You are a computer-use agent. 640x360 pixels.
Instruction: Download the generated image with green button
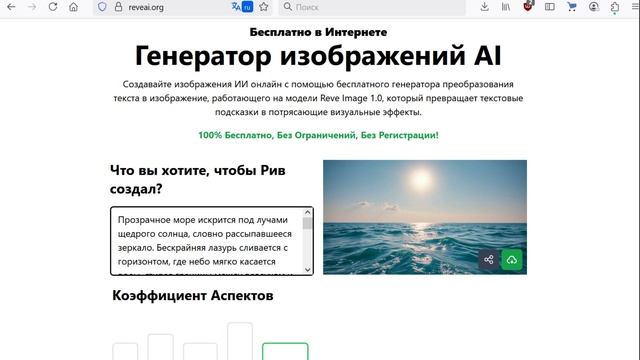(512, 260)
